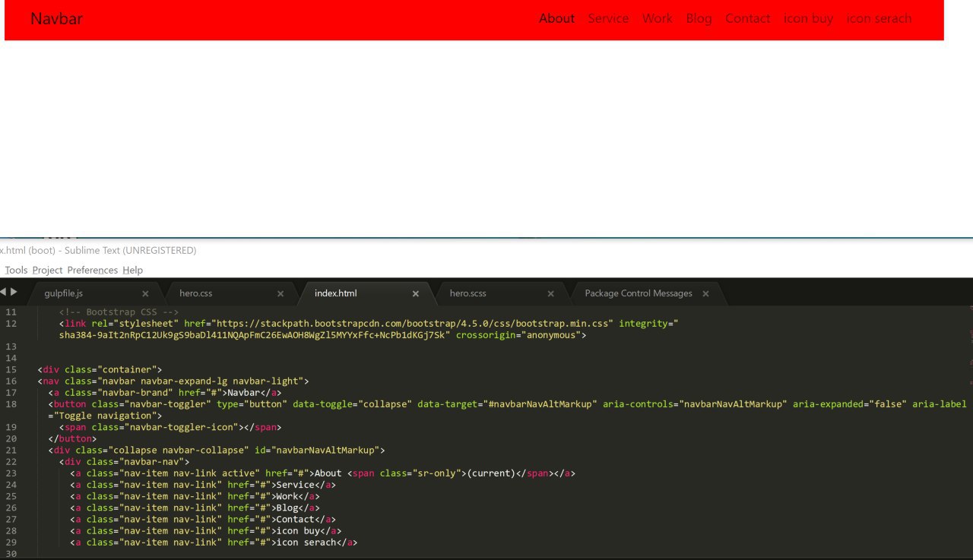Screen dimensions: 973x560
Task: Click the right tab scroll arrow
Action: 14,292
